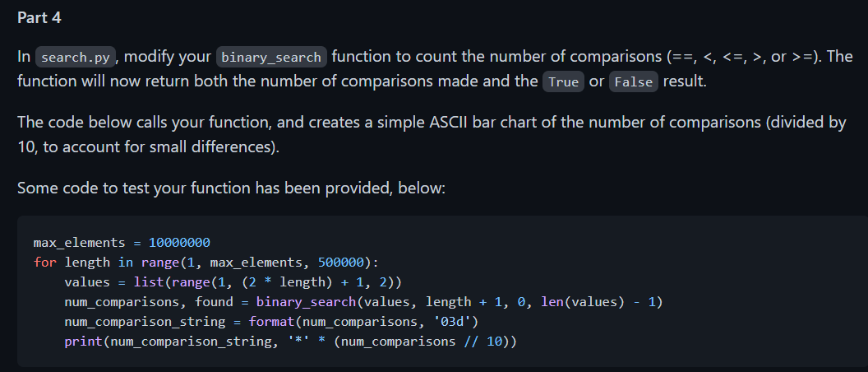Click the True inline code badge

coord(563,82)
